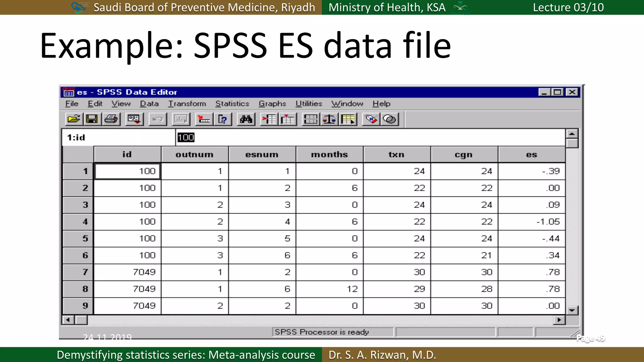Click the Insert Variable icon
Viewport: 644px width, 362px height.
[288, 119]
